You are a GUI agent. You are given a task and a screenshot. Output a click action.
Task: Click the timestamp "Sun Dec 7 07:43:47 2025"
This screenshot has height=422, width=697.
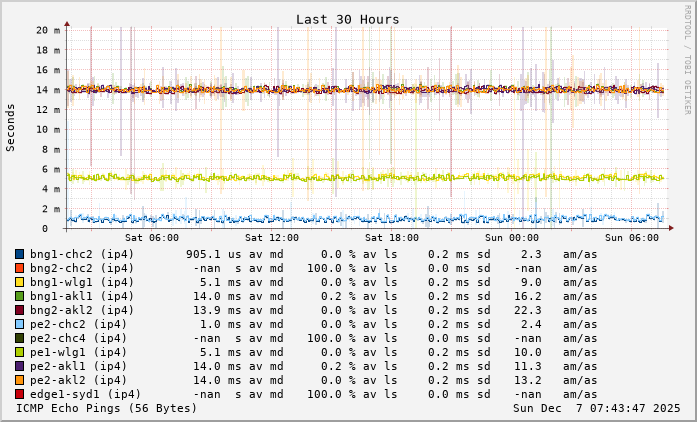point(596,408)
